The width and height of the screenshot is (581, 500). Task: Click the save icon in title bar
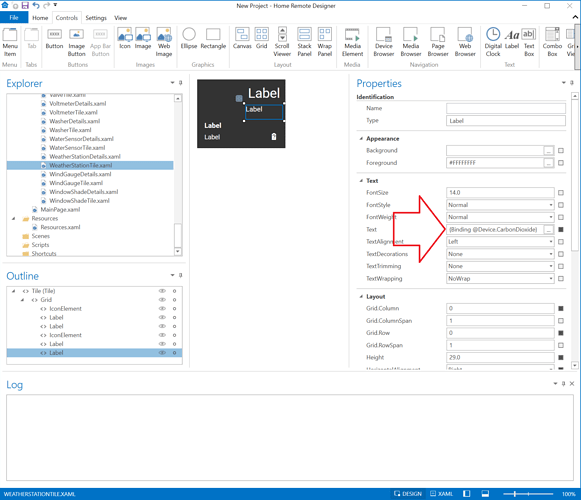click(x=25, y=5)
